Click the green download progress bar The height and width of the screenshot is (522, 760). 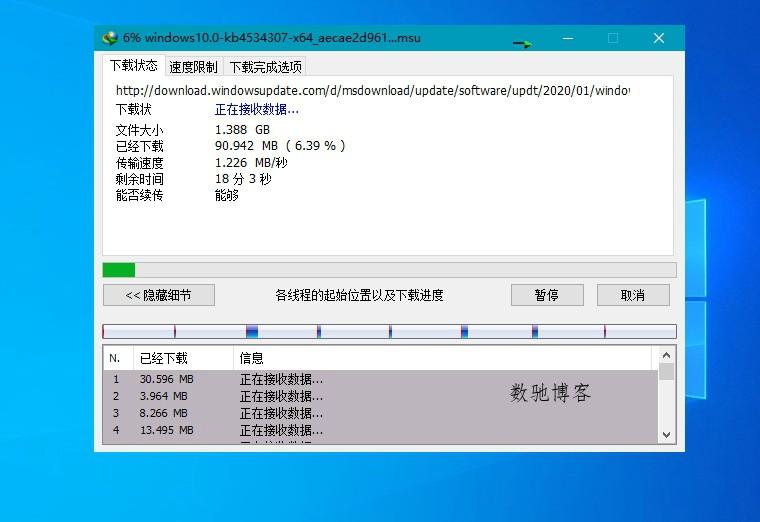[389, 270]
